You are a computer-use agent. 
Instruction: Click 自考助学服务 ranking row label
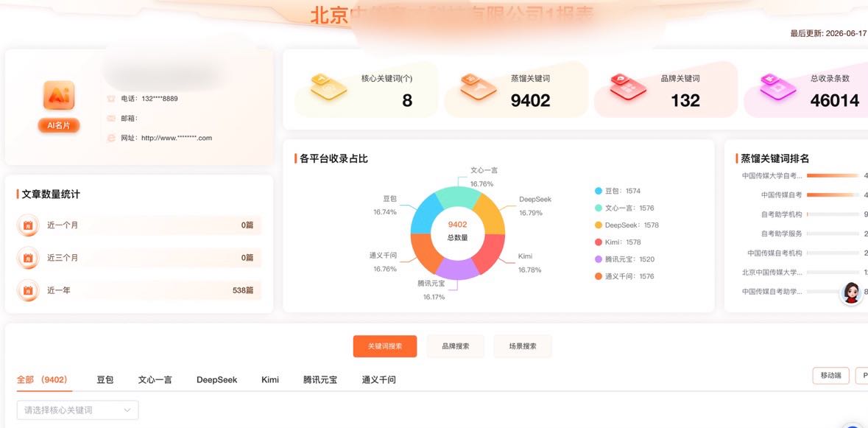[782, 234]
